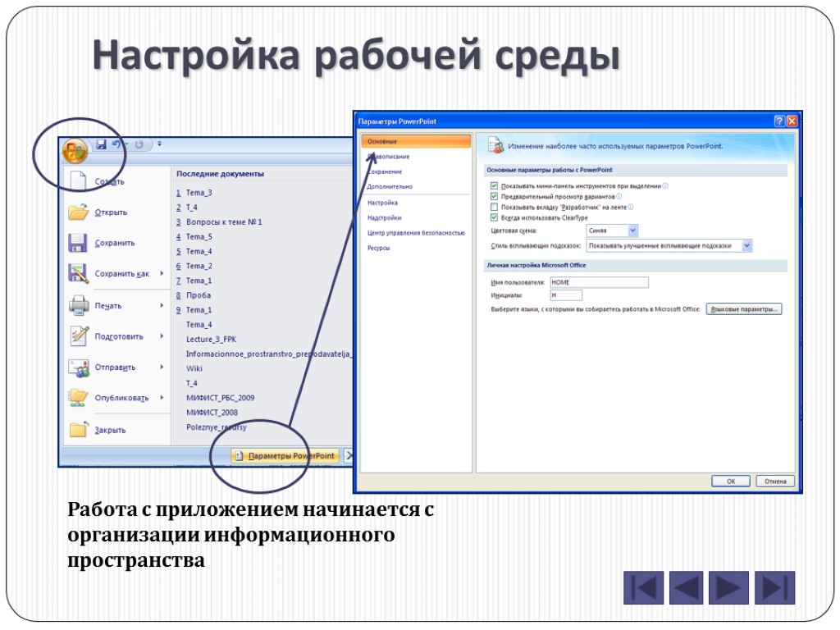
Task: Click the Redo icon in quick access toolbar
Action: (x=139, y=144)
